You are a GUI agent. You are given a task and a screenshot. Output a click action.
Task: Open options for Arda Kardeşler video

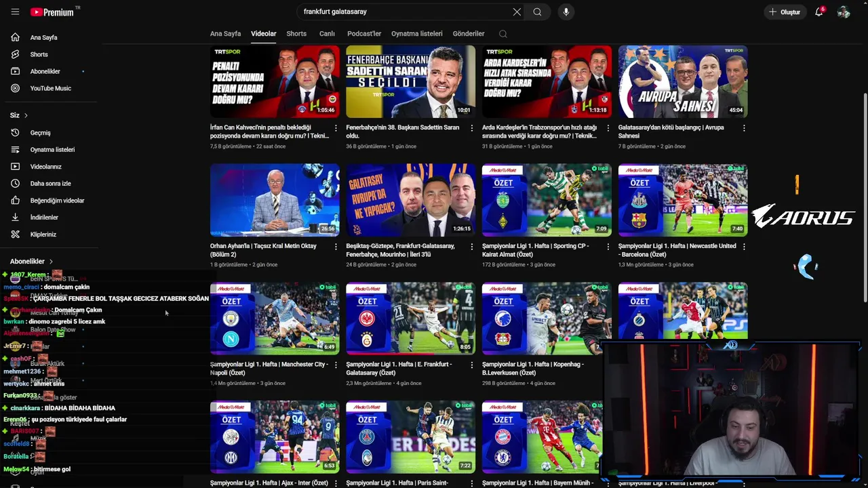(608, 128)
